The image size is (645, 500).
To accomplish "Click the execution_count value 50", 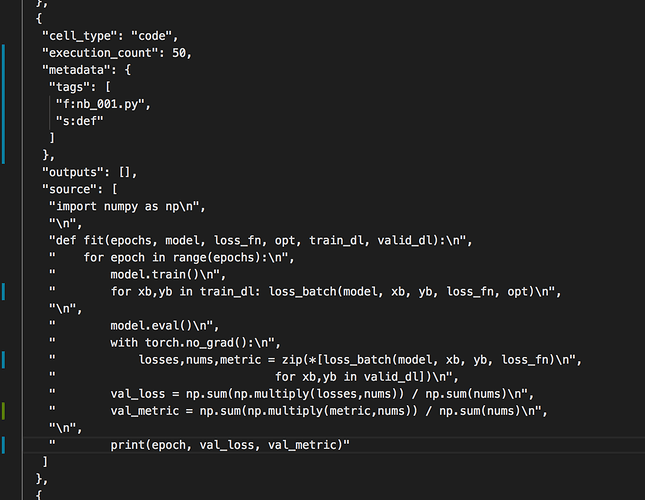I will click(181, 52).
